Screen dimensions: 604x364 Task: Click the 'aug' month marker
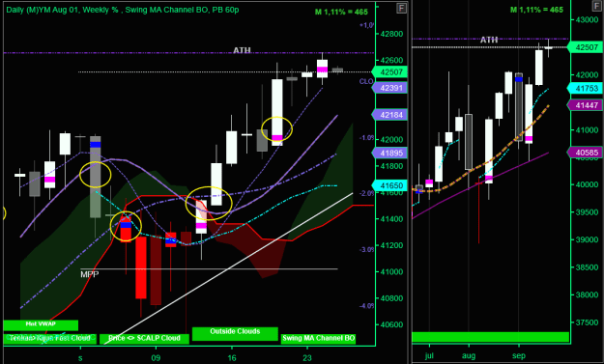point(469,356)
